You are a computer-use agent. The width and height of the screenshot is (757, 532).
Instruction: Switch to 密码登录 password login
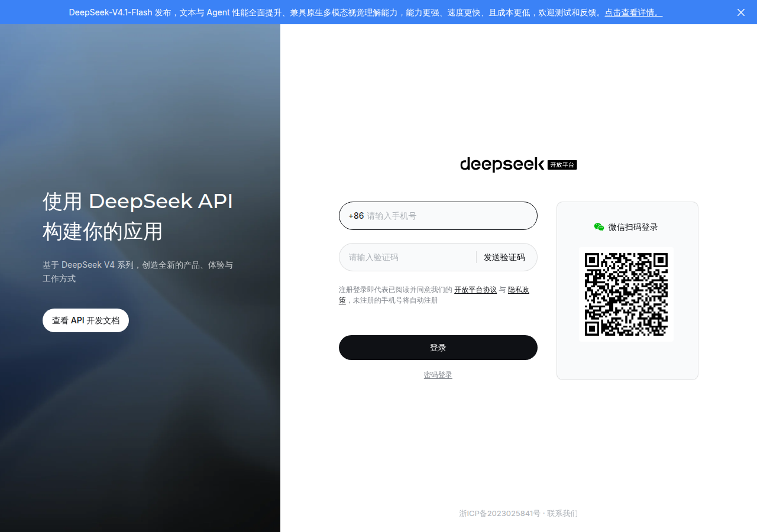tap(438, 375)
